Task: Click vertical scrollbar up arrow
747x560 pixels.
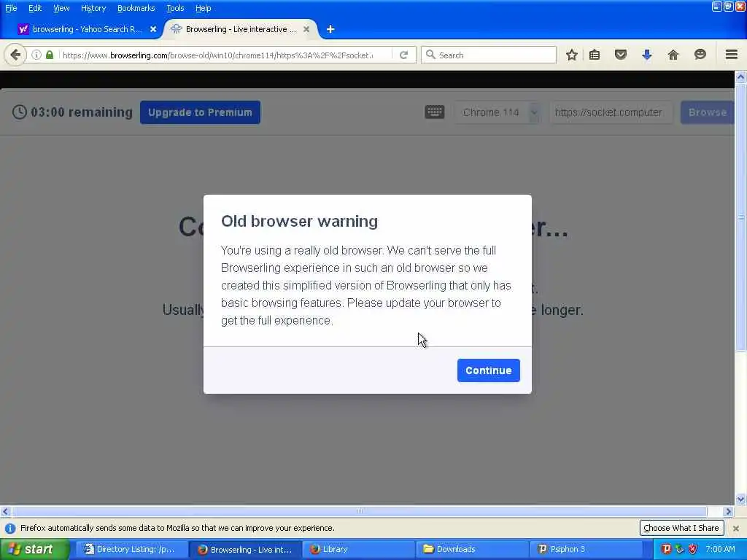Action: pos(740,77)
